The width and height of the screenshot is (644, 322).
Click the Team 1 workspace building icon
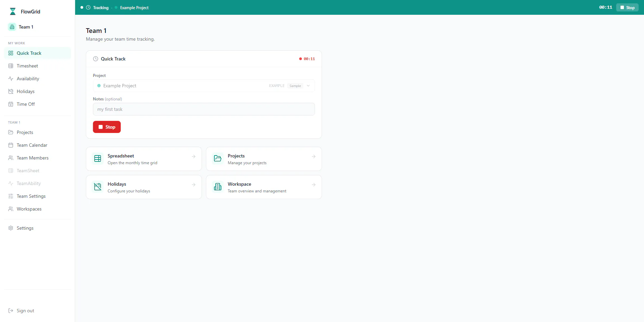[x=12, y=27]
